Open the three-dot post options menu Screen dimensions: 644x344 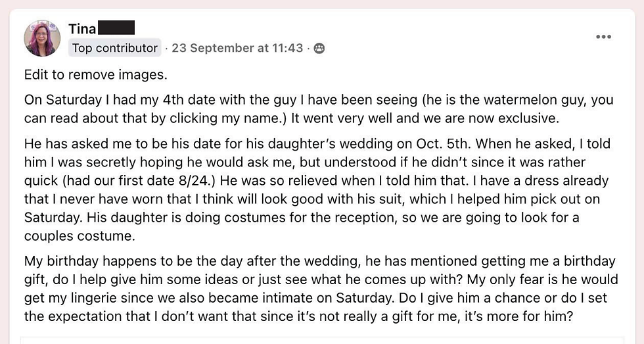pyautogui.click(x=603, y=37)
